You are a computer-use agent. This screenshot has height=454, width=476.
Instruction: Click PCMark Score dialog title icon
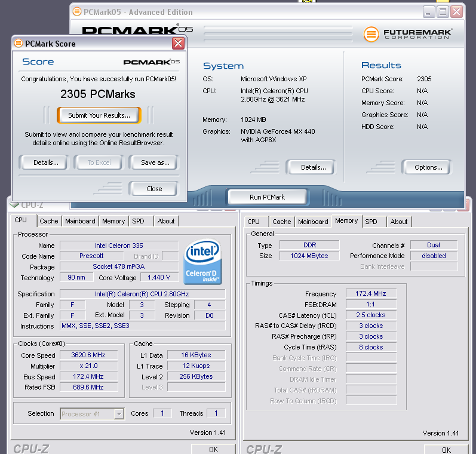(19, 43)
